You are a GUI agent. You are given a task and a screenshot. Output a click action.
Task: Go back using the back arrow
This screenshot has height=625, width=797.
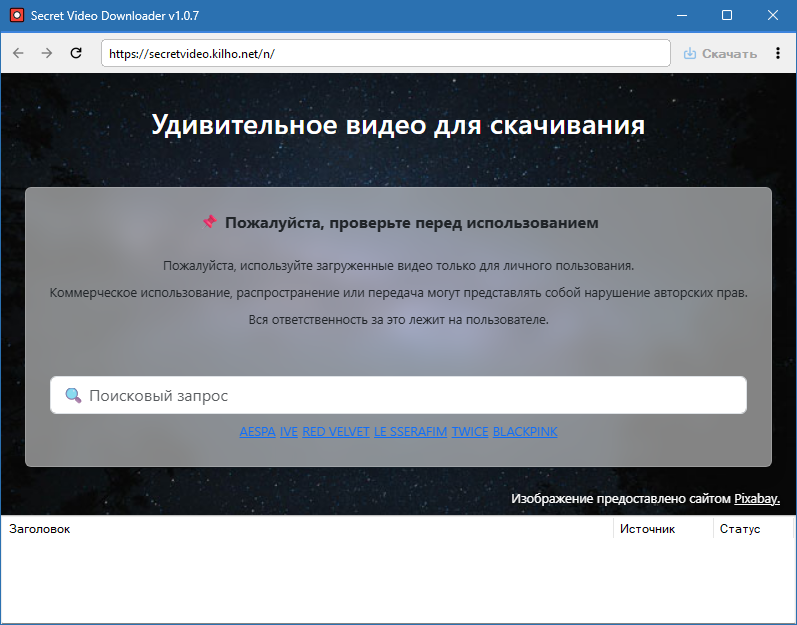pos(18,53)
